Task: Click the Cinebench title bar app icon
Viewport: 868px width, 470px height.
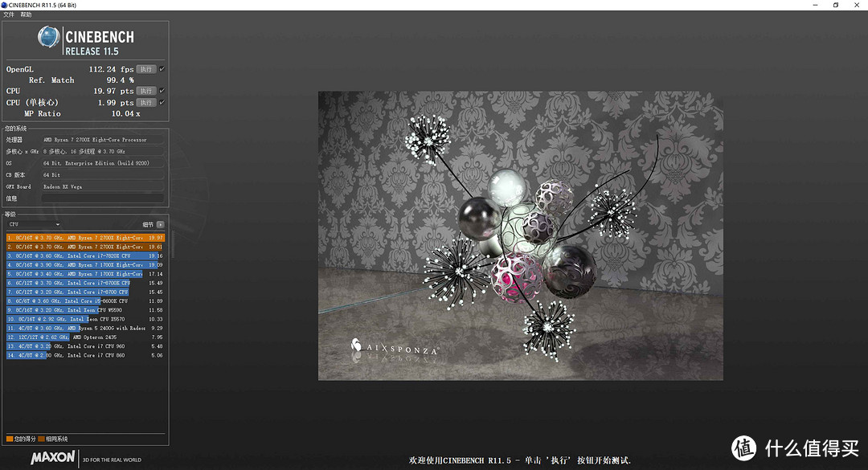Action: click(5, 5)
